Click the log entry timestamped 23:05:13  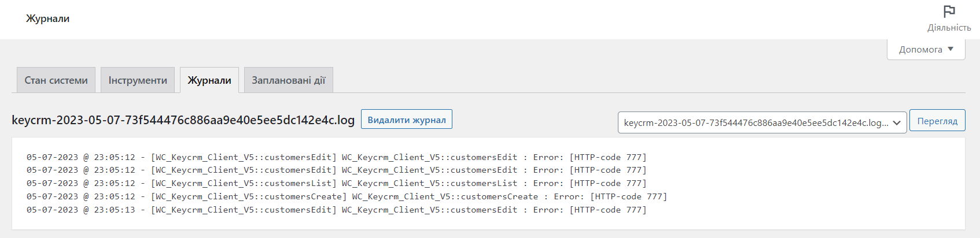336,210
